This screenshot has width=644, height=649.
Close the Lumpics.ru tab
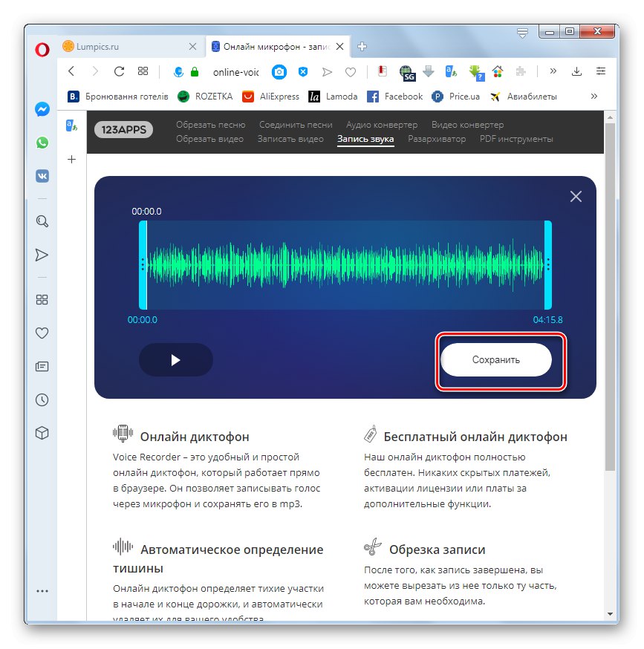[x=192, y=46]
